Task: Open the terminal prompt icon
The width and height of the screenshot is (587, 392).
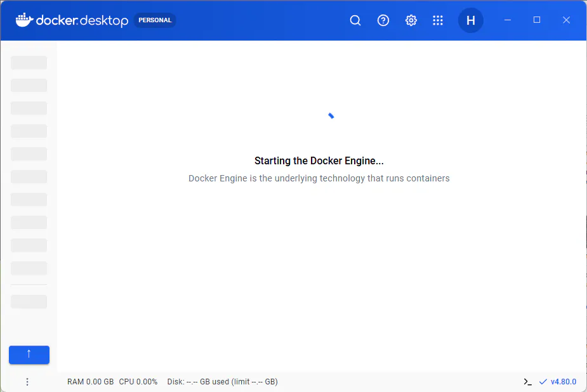Action: click(x=527, y=382)
